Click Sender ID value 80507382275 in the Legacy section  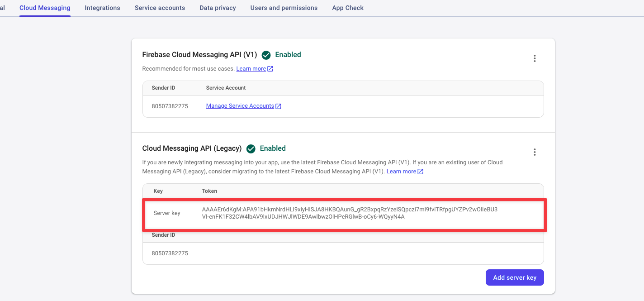[x=170, y=253]
